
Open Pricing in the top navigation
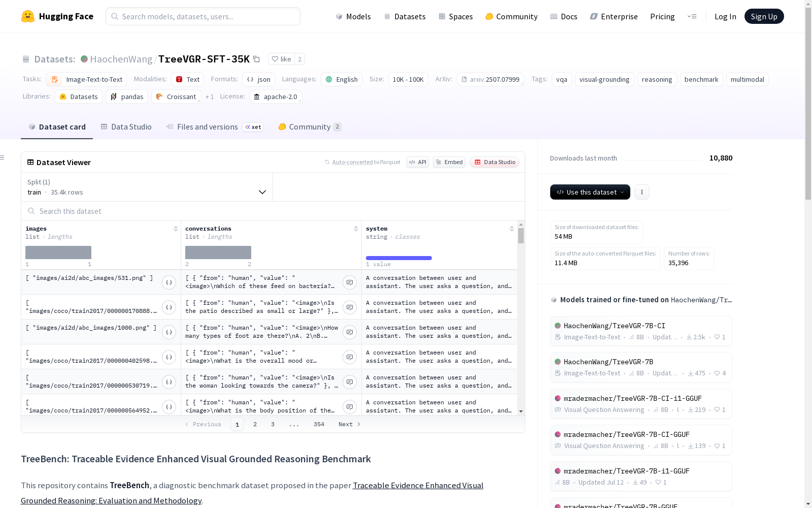pos(662,16)
